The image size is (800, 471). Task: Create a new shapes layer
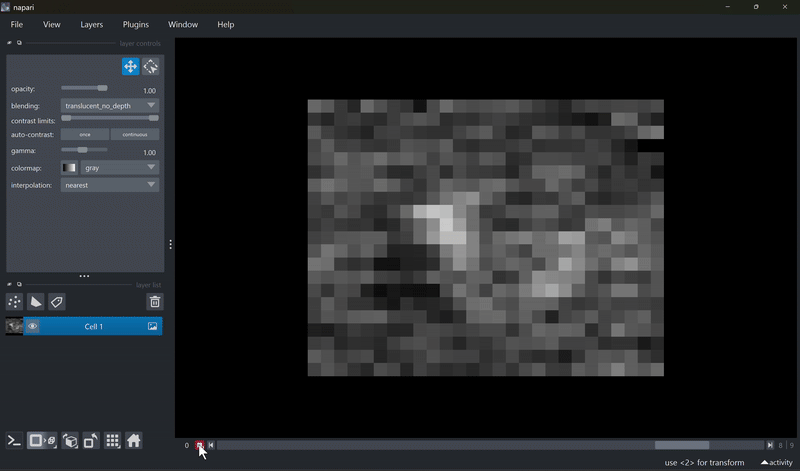35,302
